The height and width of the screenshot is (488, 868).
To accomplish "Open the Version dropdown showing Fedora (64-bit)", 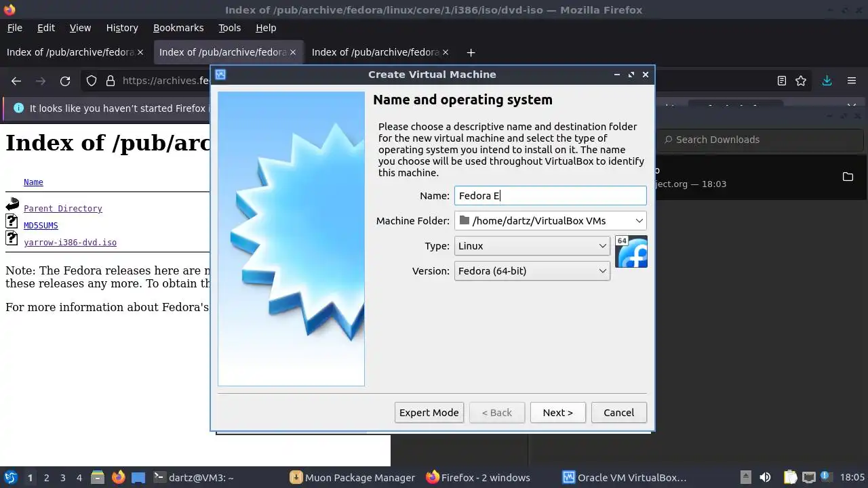I will click(x=532, y=271).
